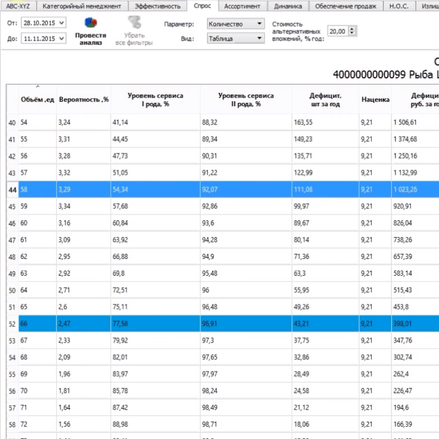Viewport: 439px width, 439px height.
Task: Expand the Вид combo box
Action: click(259, 38)
